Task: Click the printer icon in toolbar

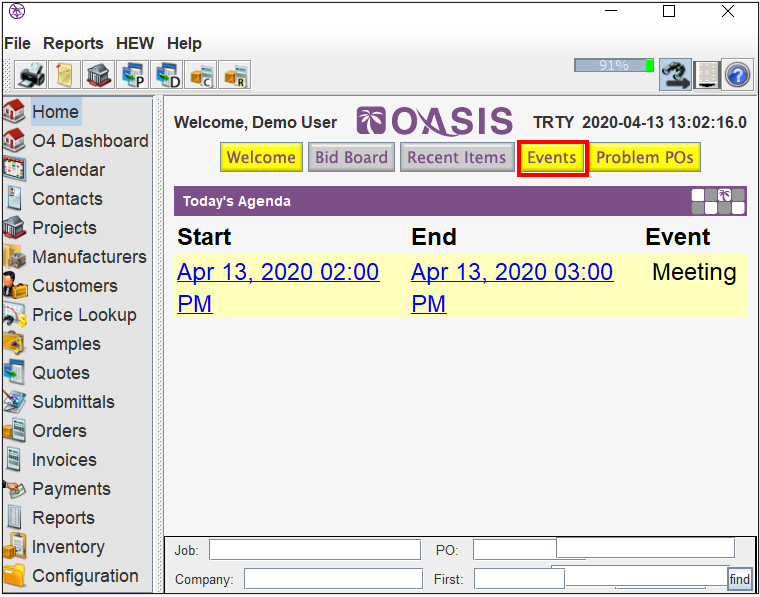Action: pyautogui.click(x=31, y=75)
